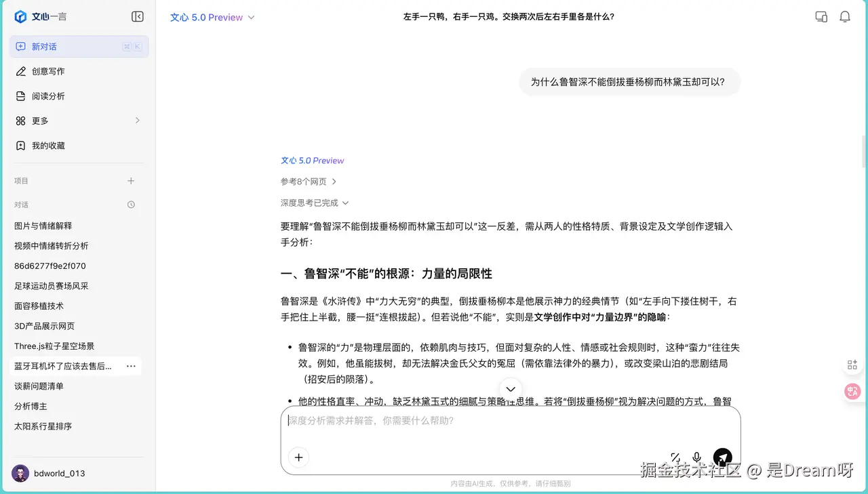Expand 参考8个网页 references
868x494 pixels.
tap(309, 182)
